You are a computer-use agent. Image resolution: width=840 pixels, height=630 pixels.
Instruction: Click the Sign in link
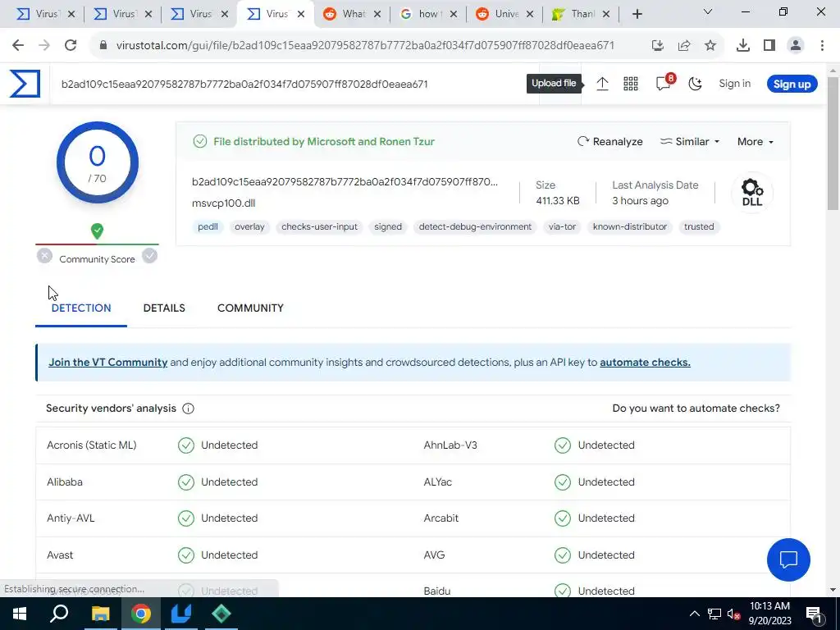click(734, 84)
